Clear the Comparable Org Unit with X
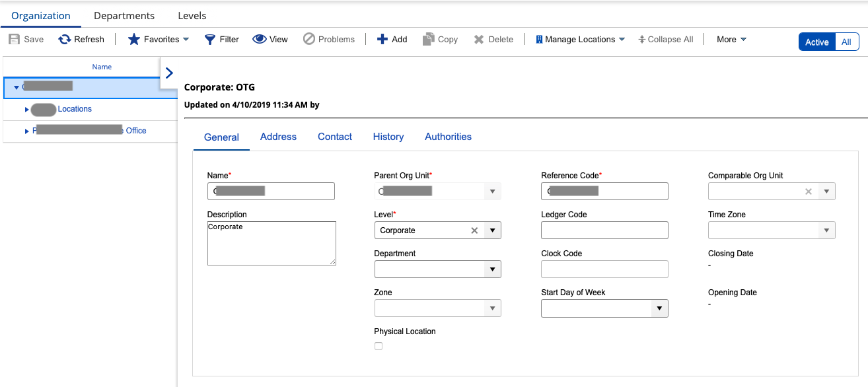 pyautogui.click(x=809, y=192)
